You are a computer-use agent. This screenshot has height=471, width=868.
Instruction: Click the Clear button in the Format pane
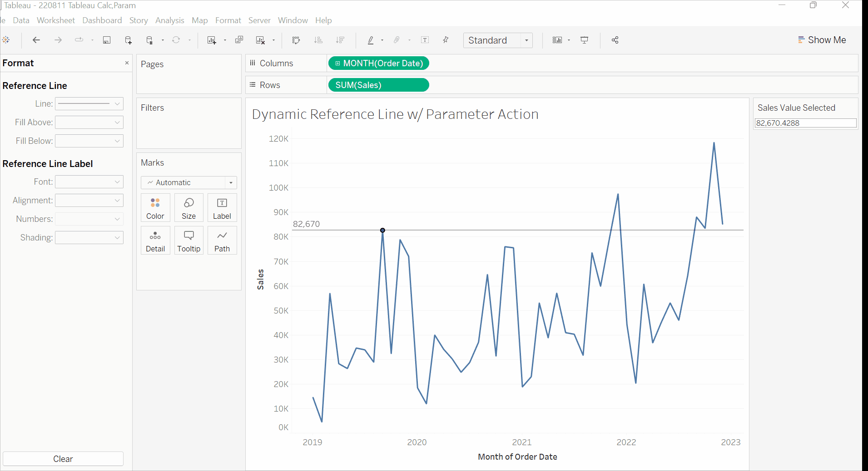point(63,459)
